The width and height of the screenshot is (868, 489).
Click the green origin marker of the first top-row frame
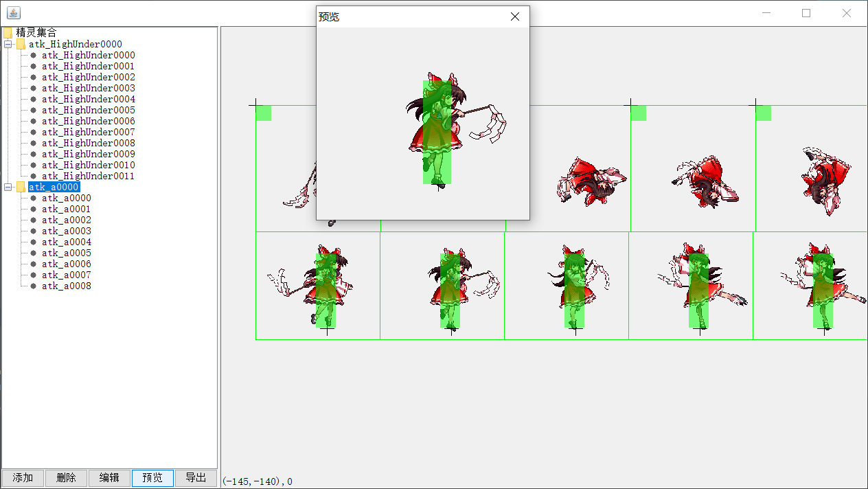(264, 113)
